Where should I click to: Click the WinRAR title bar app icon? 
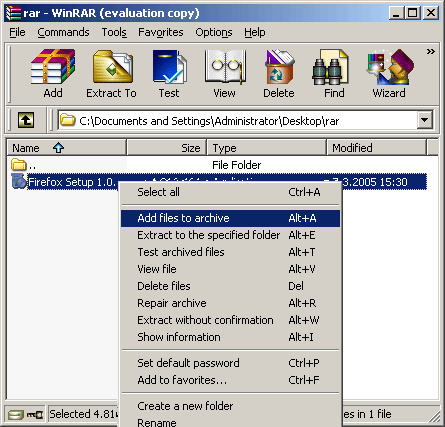(13, 13)
